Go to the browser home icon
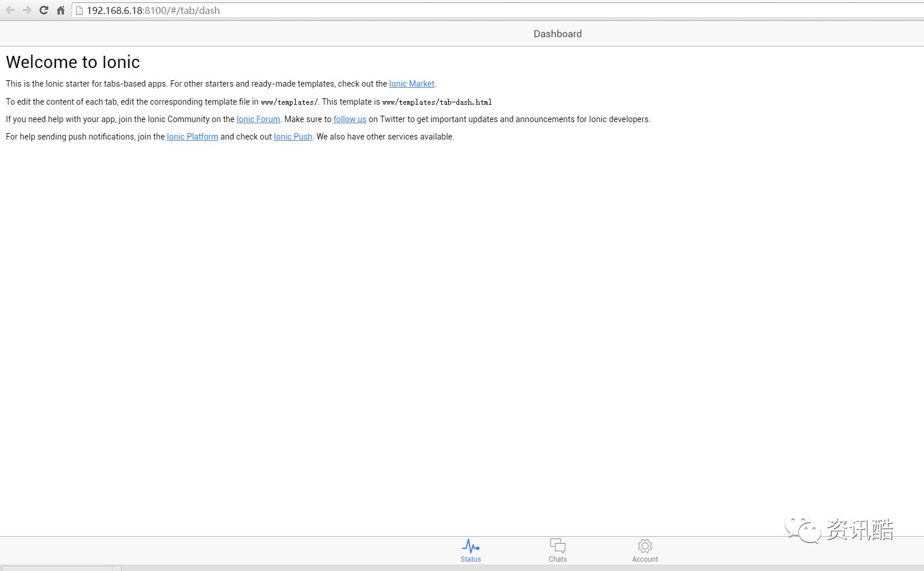The image size is (924, 571). (60, 10)
